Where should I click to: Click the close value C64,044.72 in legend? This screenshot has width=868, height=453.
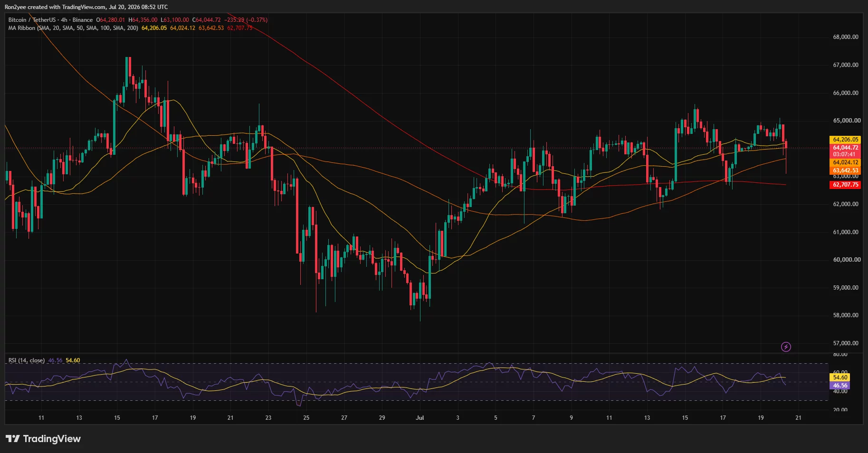(207, 20)
